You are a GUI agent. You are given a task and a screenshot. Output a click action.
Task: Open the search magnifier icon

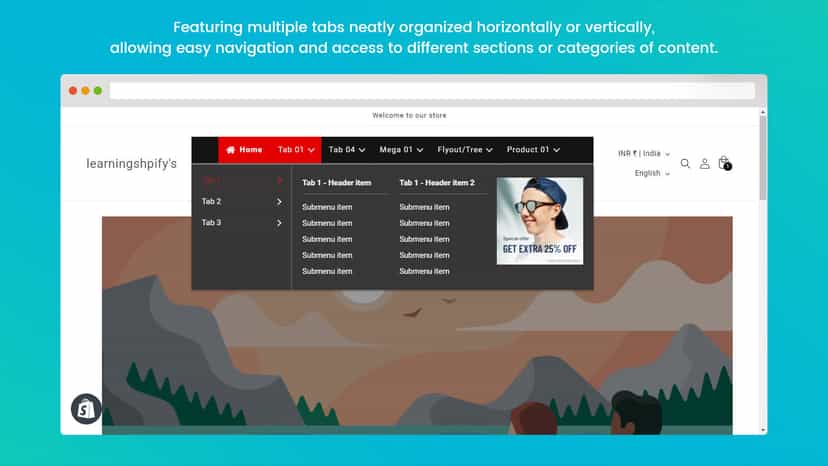point(685,163)
